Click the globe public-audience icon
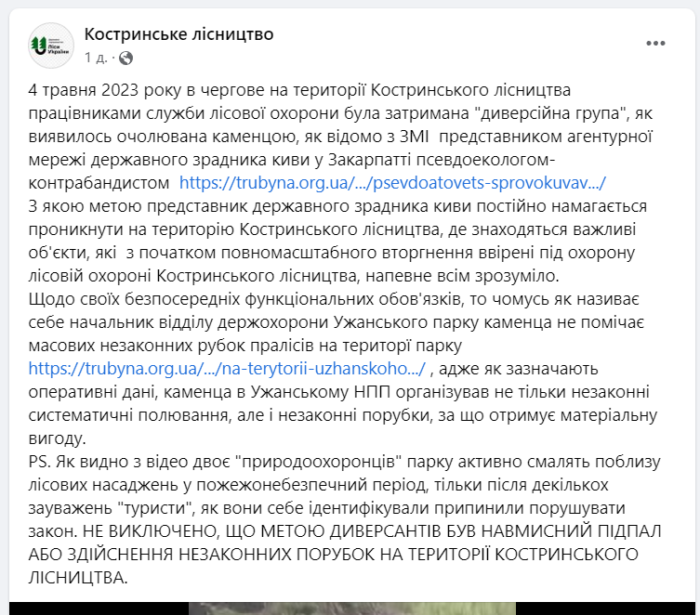Image resolution: width=700 pixels, height=615 pixels. (125, 58)
